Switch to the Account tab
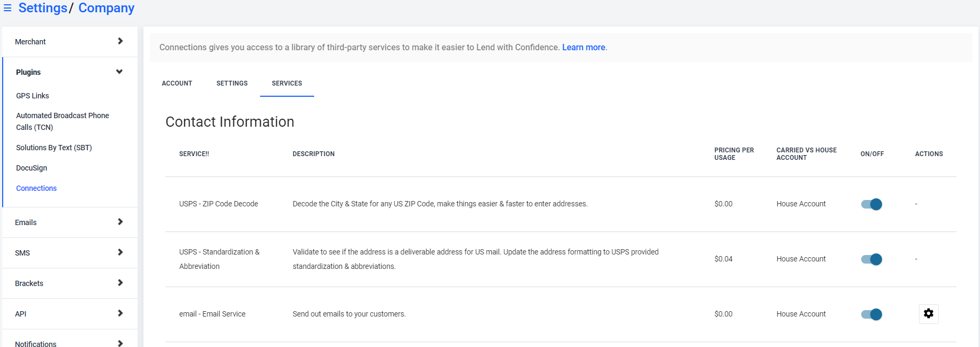The height and width of the screenshot is (347, 980). (x=177, y=83)
